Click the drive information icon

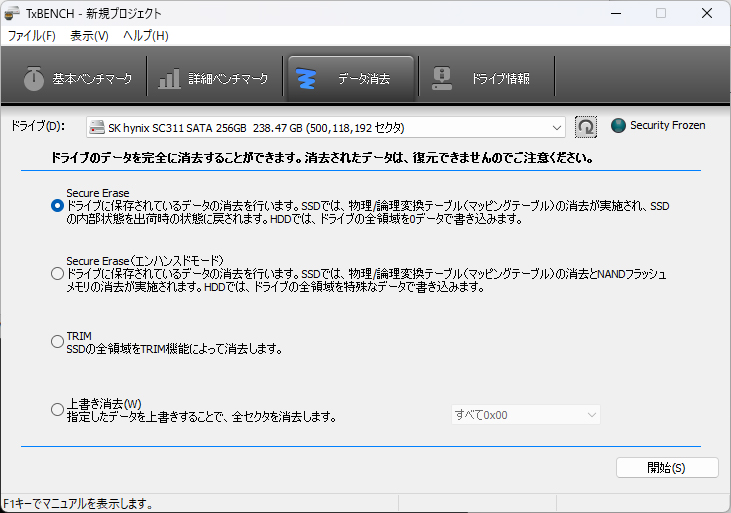click(x=441, y=79)
